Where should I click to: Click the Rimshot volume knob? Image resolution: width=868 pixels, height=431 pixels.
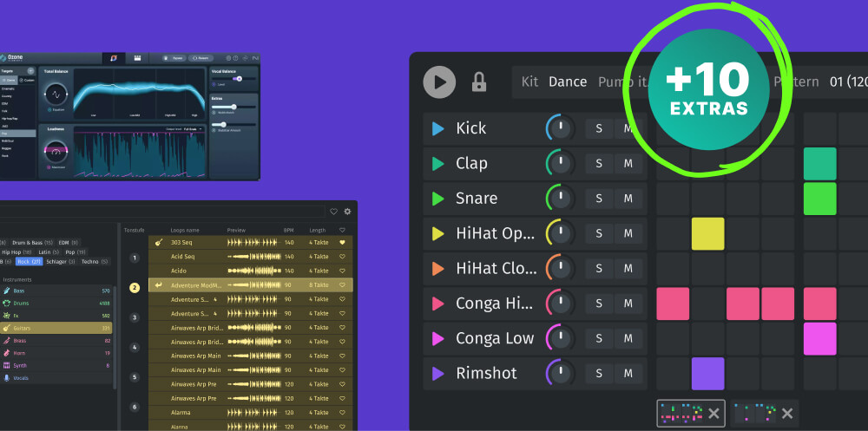tap(561, 374)
